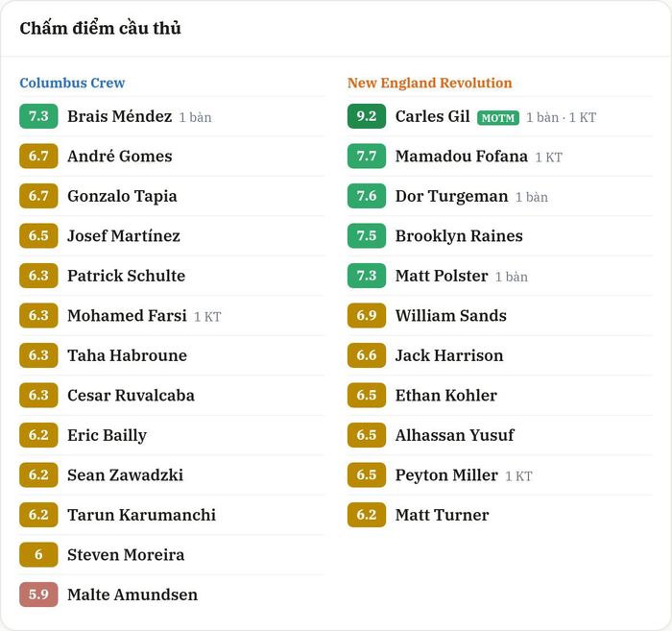Select Malte Amundsen's red 5.9 rating
672x631 pixels.
(x=38, y=595)
